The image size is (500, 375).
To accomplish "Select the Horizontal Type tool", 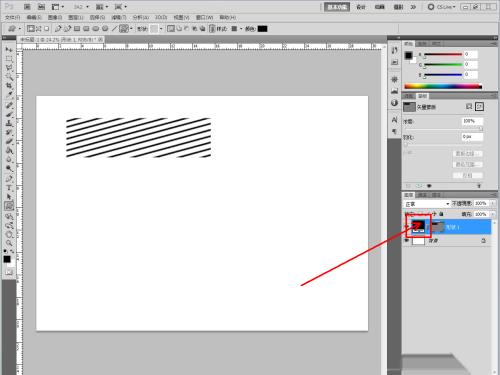I will click(x=9, y=188).
